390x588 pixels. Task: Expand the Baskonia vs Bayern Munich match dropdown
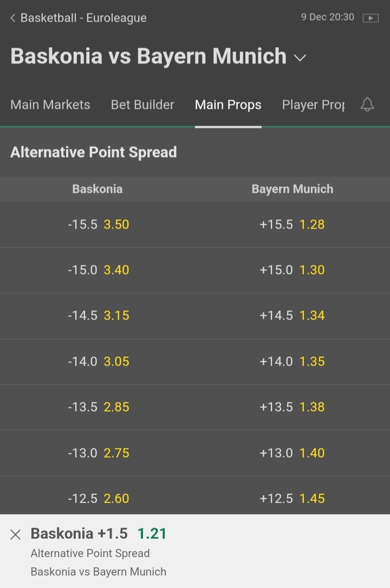click(300, 57)
